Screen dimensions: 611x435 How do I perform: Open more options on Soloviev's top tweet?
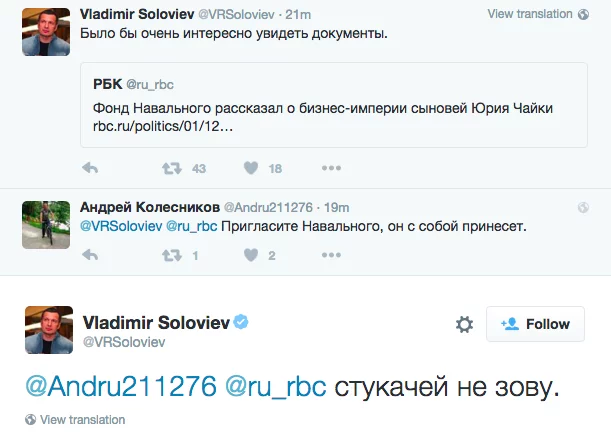point(331,168)
